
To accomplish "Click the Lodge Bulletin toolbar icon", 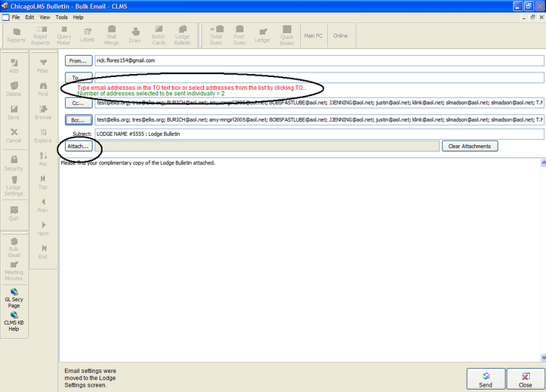I will tap(182, 35).
